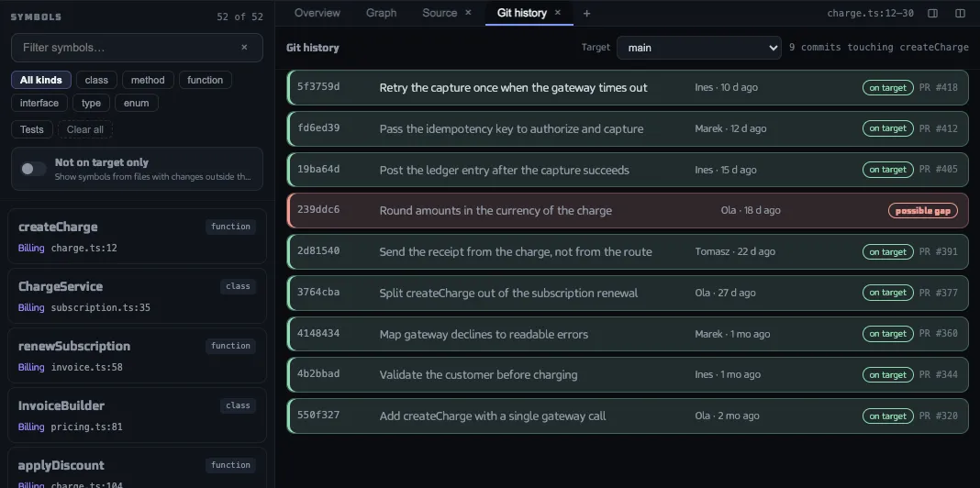
Task: Click commit hash 4b2bbad
Action: (318, 374)
